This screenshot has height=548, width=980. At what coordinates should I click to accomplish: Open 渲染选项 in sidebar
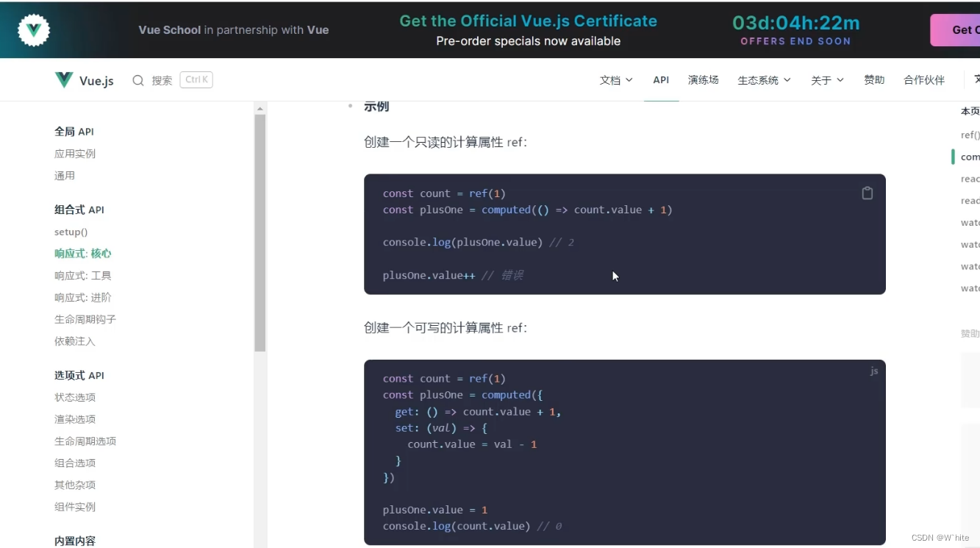click(x=75, y=419)
